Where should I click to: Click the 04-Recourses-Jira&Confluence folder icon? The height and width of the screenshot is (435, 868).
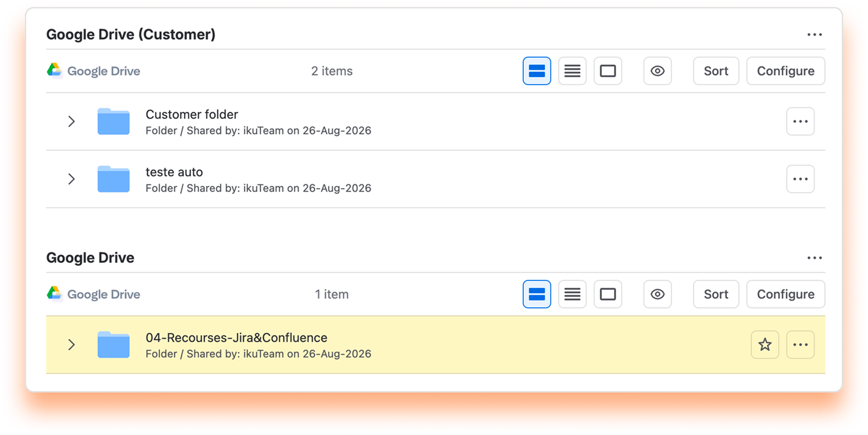[113, 345]
